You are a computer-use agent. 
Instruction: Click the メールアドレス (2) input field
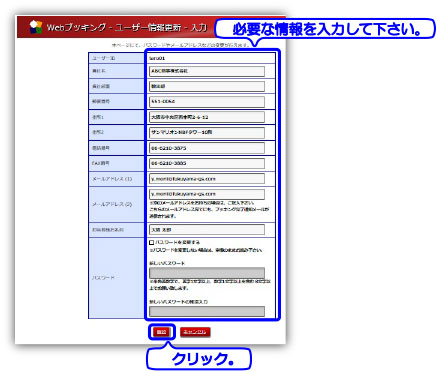tap(207, 194)
